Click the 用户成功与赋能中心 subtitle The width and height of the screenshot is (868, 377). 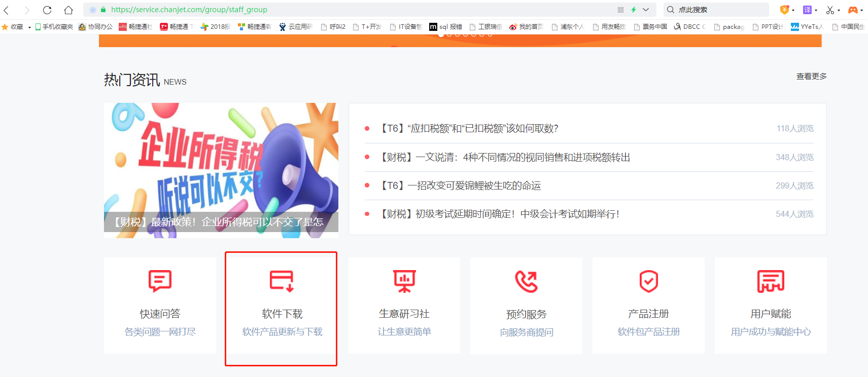(x=771, y=332)
